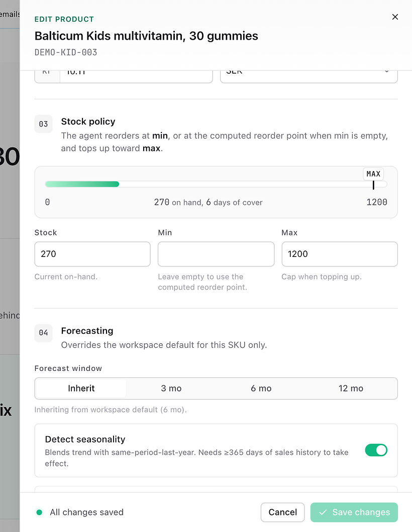The image size is (412, 532).
Task: Select the 3 mo forecast window
Action: click(x=171, y=388)
